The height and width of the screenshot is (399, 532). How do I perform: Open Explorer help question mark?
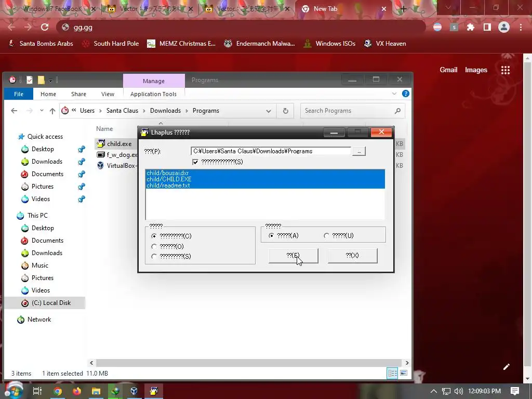(x=405, y=94)
